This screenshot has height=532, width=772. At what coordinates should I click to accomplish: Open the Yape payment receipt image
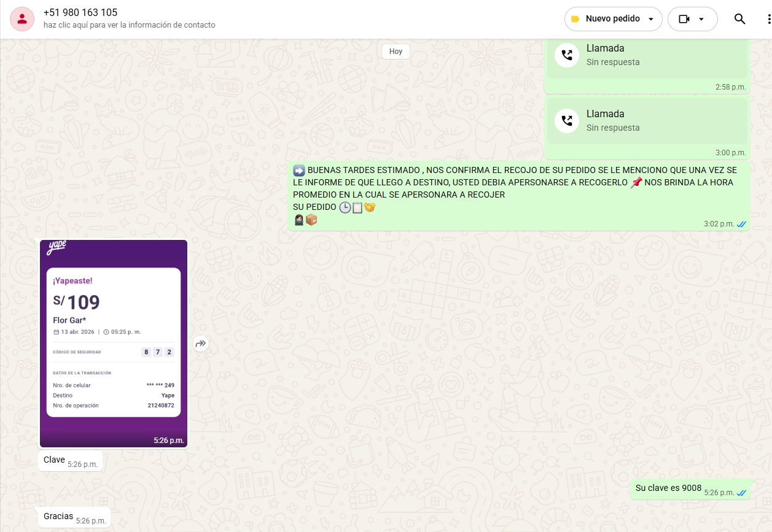[x=114, y=344]
